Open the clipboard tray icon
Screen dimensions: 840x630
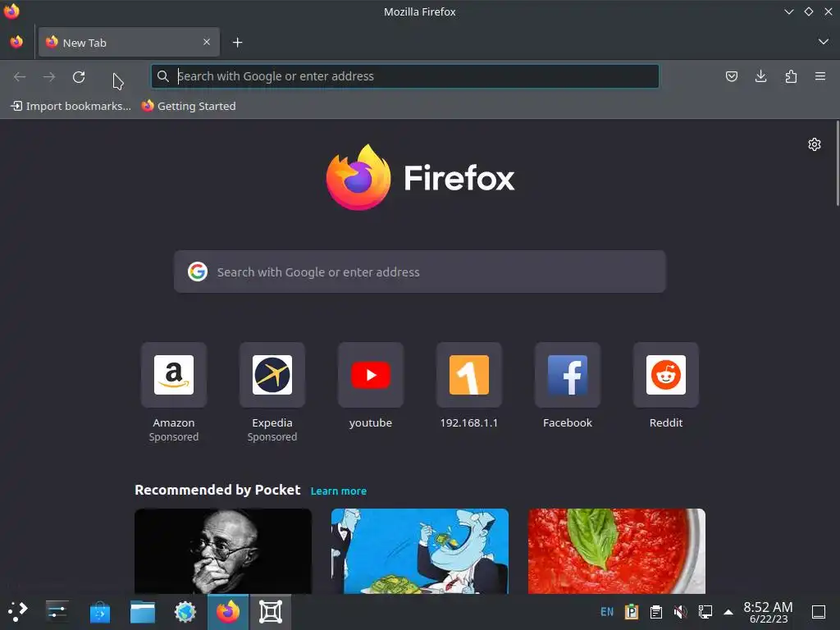[x=656, y=612]
